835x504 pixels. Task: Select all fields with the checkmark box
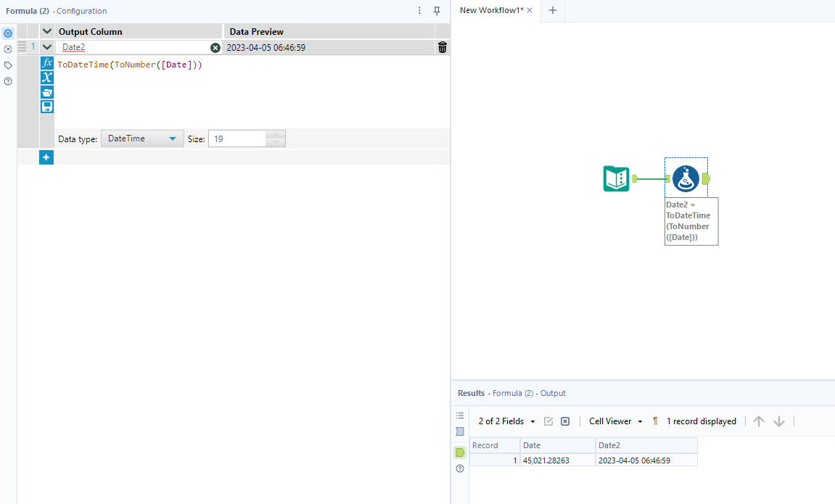point(548,421)
